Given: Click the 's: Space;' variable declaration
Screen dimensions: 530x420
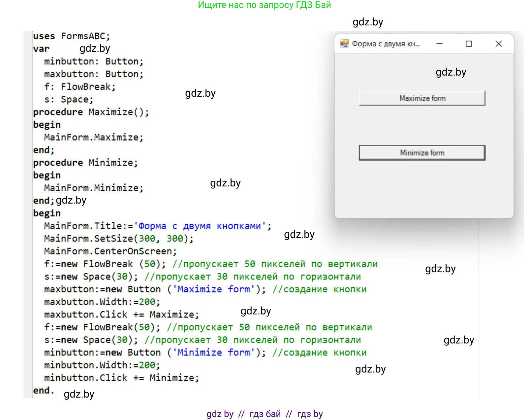Looking at the screenshot, I should [x=69, y=99].
